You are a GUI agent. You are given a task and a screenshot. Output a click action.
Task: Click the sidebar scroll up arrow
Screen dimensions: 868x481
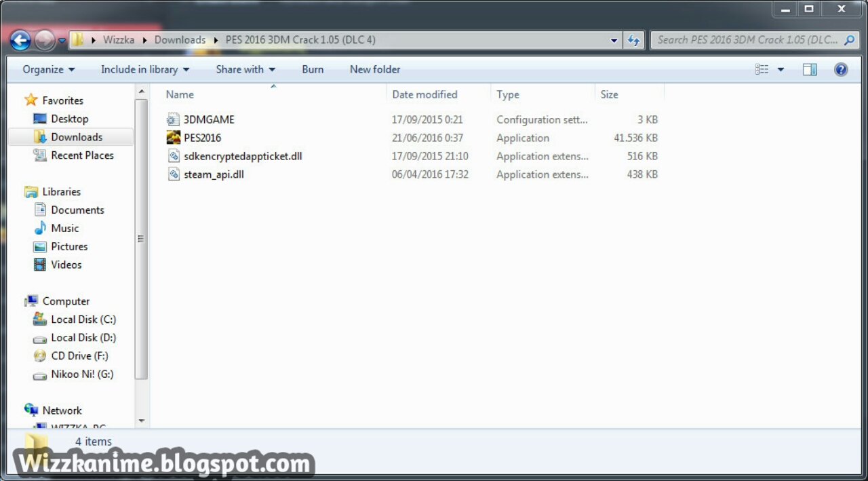pos(142,92)
